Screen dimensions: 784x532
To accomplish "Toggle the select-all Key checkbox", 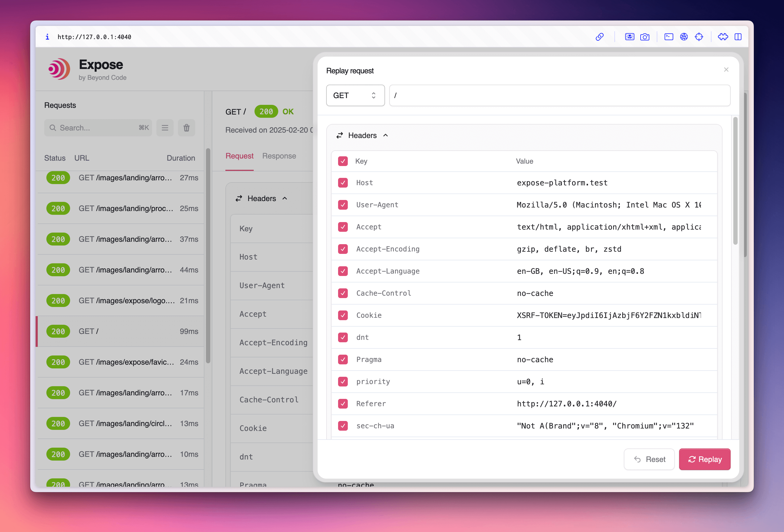I will coord(343,161).
